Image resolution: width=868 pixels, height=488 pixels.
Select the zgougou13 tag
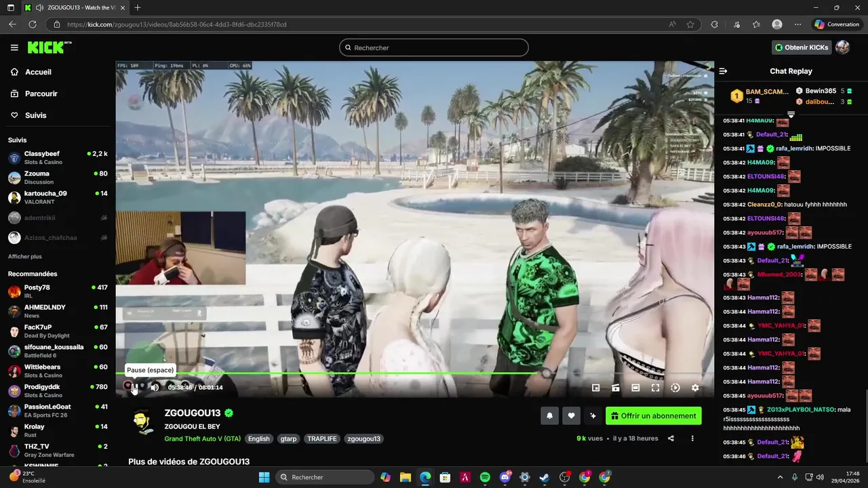pyautogui.click(x=364, y=439)
